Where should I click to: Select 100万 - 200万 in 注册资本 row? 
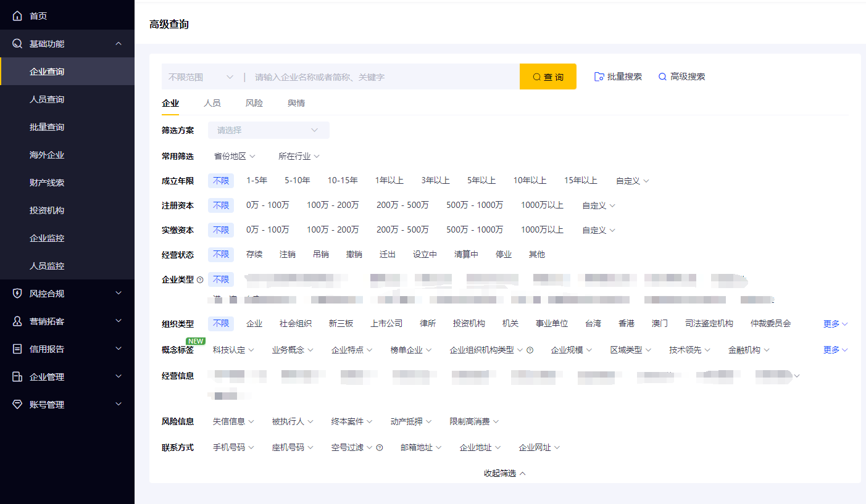[333, 205]
